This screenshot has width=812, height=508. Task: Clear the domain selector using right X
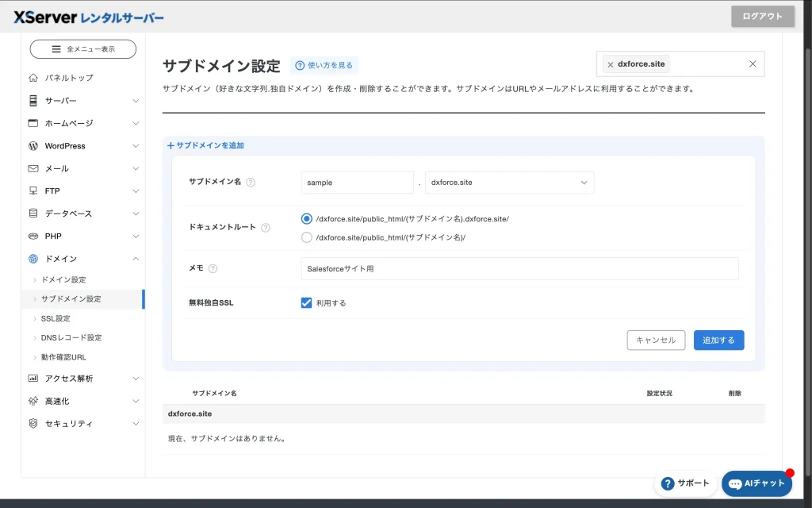click(753, 64)
